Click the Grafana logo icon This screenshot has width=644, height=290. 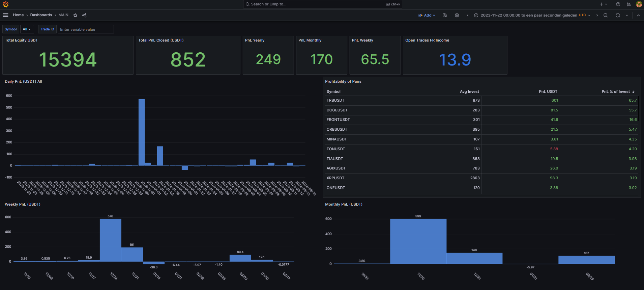coord(6,4)
